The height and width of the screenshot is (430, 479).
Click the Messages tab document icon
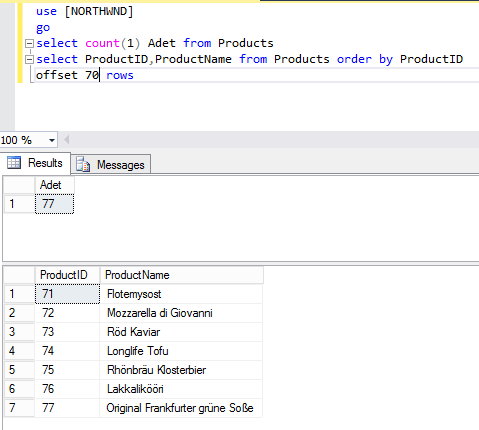pos(83,164)
